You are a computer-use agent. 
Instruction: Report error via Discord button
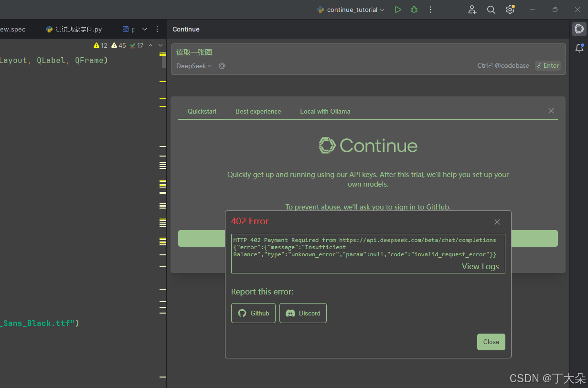(x=303, y=313)
